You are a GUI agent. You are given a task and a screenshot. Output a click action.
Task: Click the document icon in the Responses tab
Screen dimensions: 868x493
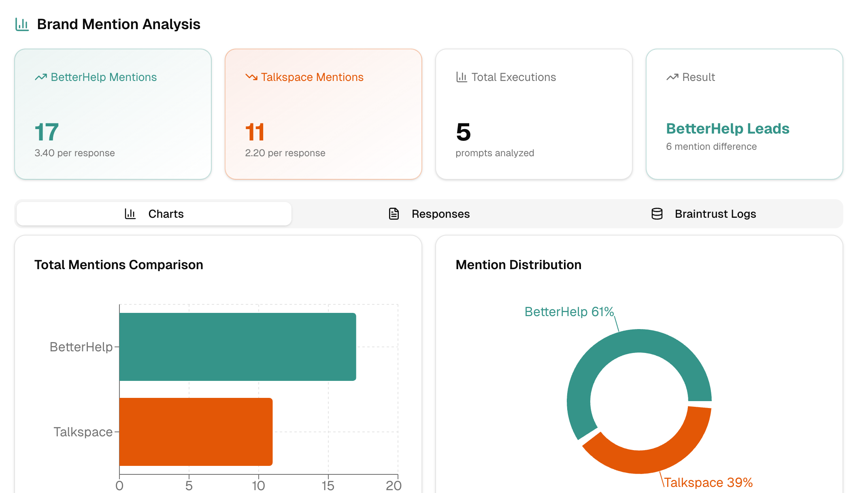coord(394,214)
